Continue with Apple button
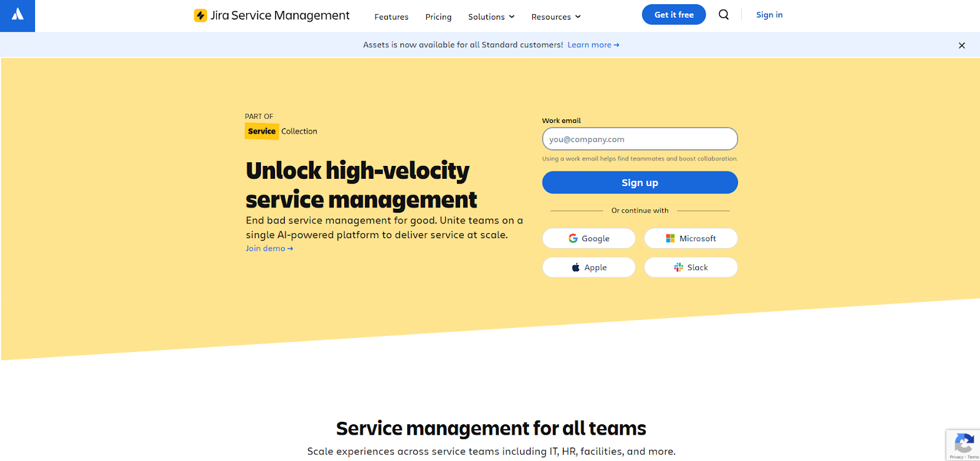Viewport: 980px width, 461px height. [x=589, y=267]
